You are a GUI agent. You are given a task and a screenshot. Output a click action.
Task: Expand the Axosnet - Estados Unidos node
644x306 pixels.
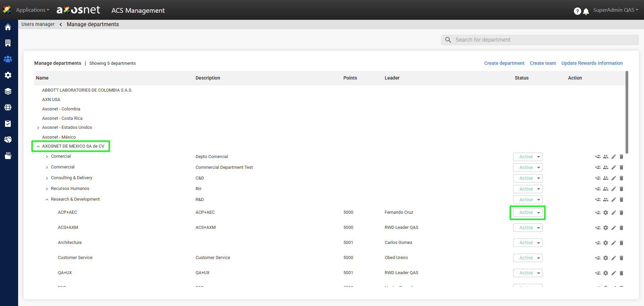click(38, 128)
